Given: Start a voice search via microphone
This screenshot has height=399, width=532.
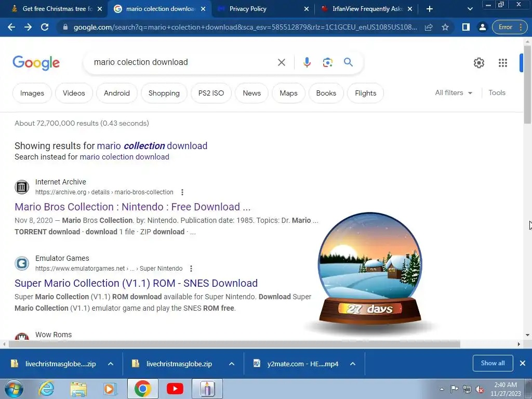Looking at the screenshot, I should (x=307, y=62).
